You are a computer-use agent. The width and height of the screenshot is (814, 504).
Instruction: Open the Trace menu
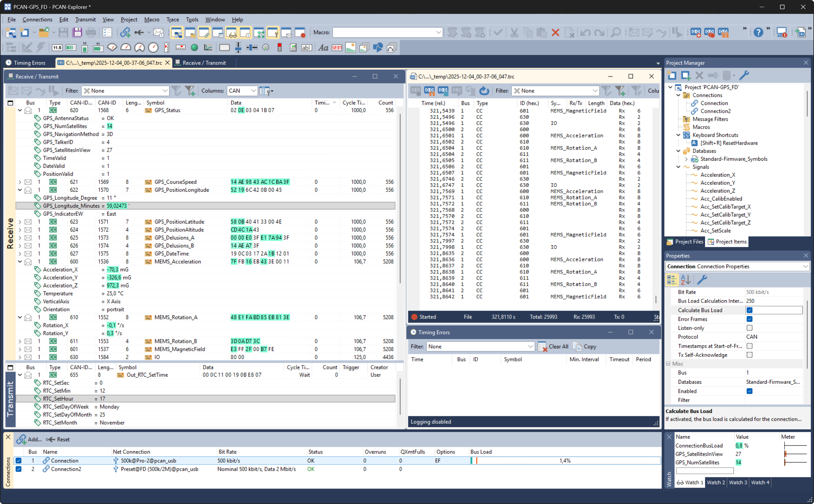[173, 19]
